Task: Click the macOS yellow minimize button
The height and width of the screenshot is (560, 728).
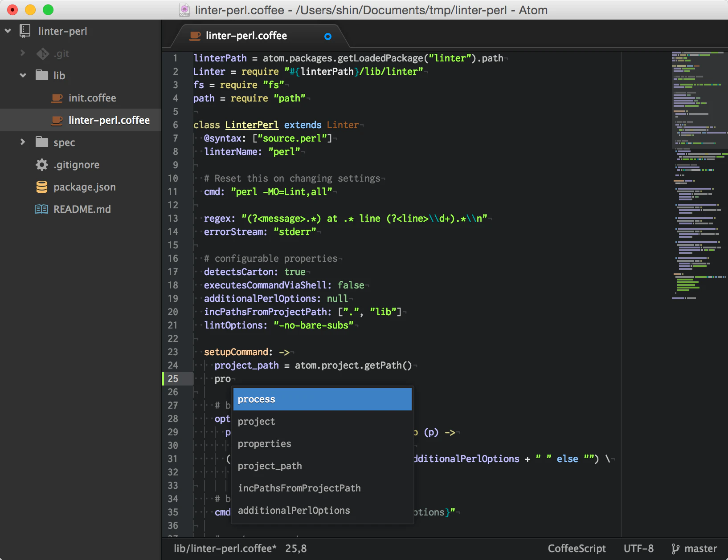Action: click(x=30, y=9)
